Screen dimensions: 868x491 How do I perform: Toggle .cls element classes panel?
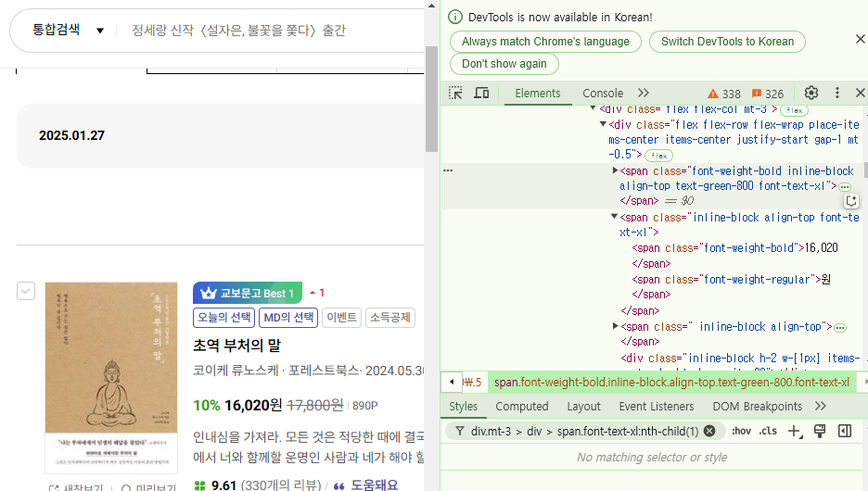click(x=767, y=432)
